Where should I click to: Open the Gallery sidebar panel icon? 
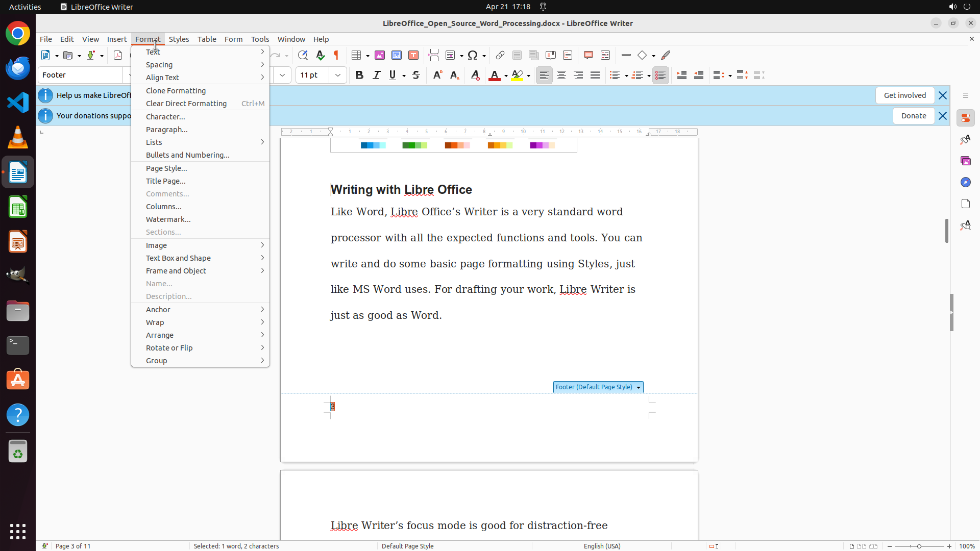tap(965, 161)
